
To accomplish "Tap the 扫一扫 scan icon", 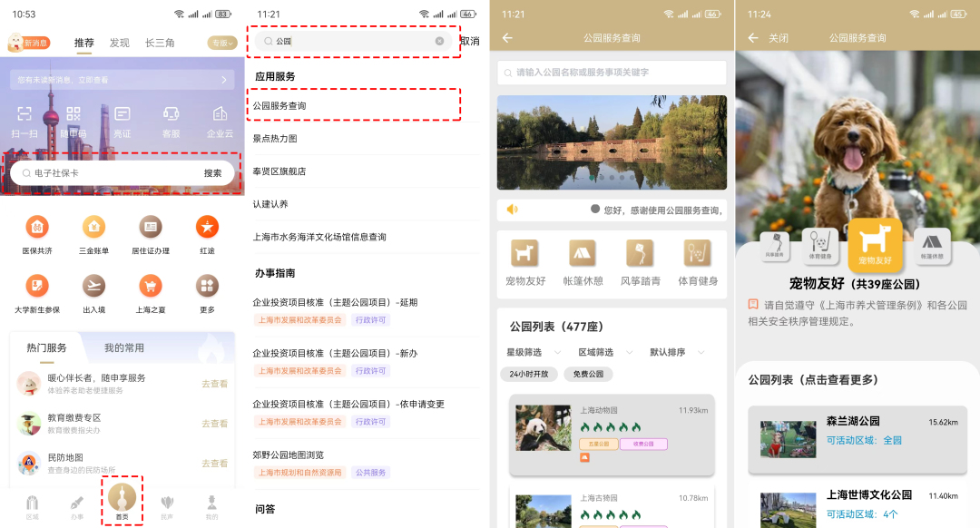I will click(x=24, y=114).
